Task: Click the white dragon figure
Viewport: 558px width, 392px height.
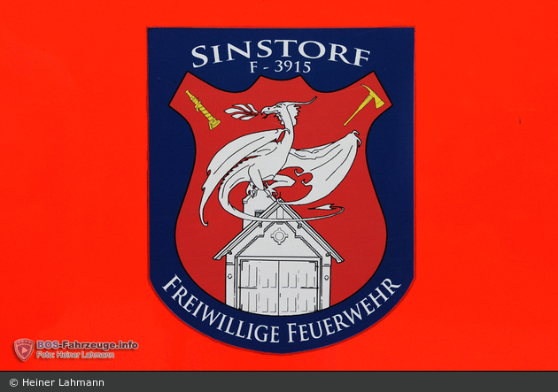Action: pos(281,161)
